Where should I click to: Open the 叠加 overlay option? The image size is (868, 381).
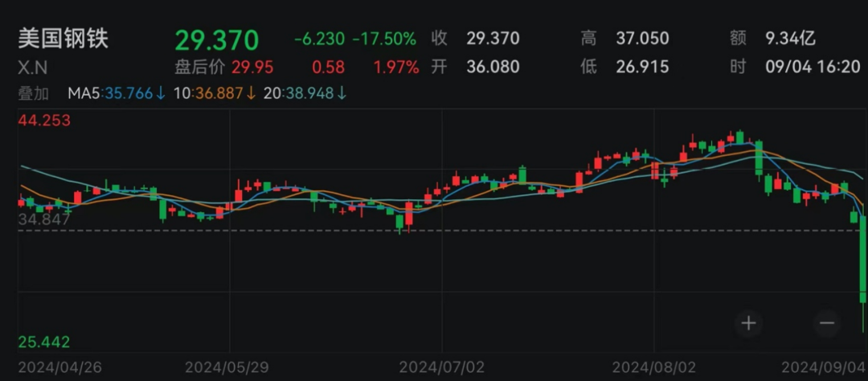[33, 93]
